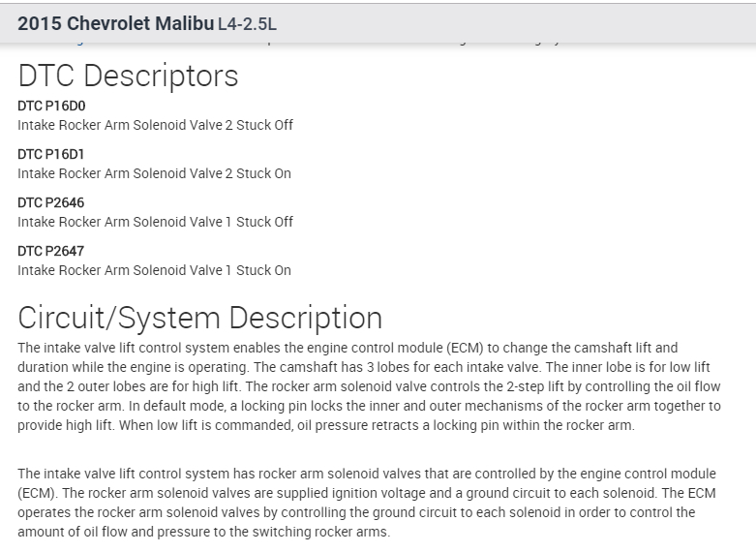Click the Valve 1 Stuck Off description
This screenshot has width=756, height=552.
click(x=155, y=222)
